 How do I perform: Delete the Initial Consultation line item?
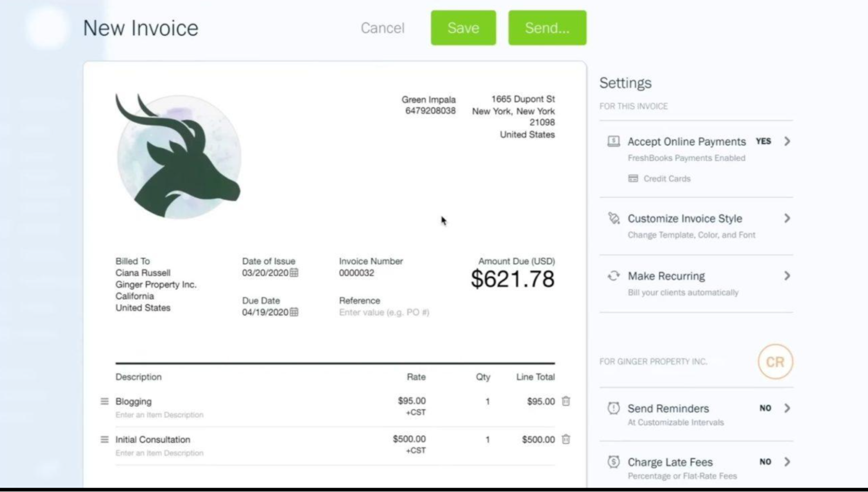point(566,439)
